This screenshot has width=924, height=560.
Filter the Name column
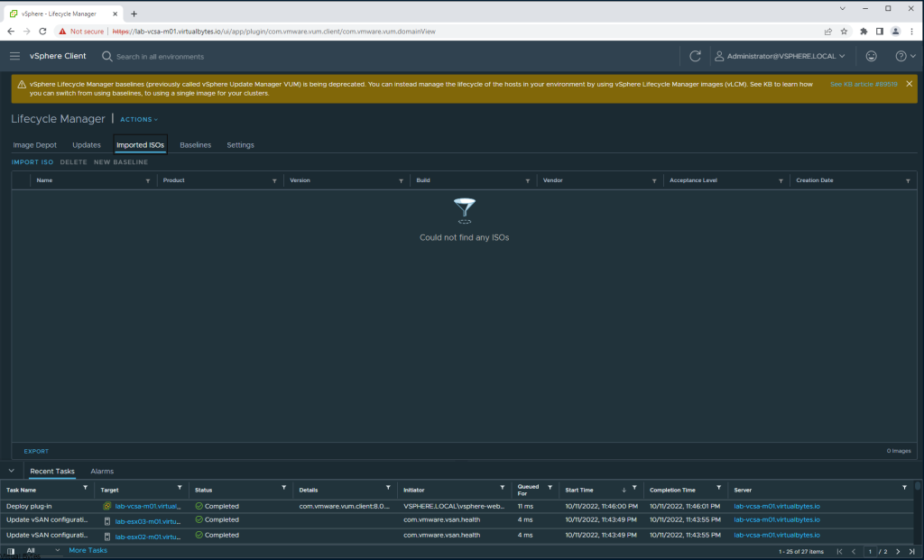coord(148,180)
